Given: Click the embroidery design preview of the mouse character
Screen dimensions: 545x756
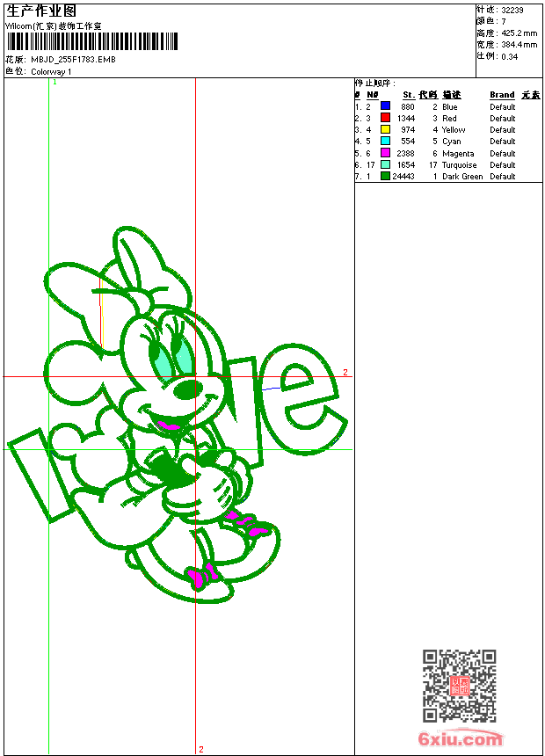Looking at the screenshot, I should click(178, 415).
